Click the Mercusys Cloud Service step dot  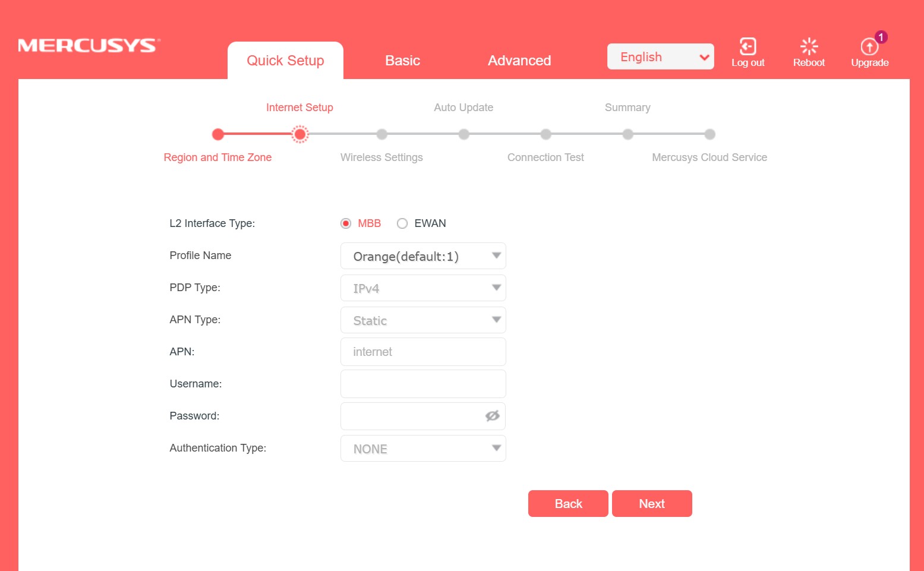[709, 134]
